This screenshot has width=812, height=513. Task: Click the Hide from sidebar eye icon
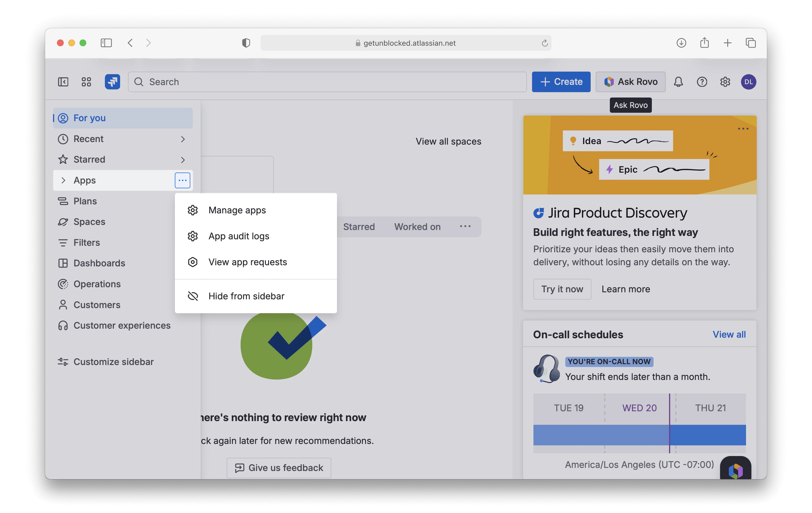(193, 296)
